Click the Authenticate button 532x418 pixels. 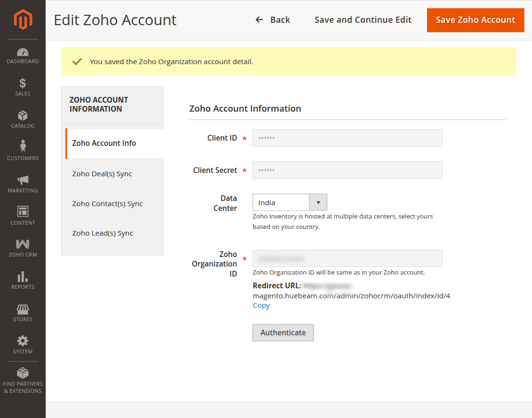pyautogui.click(x=283, y=332)
